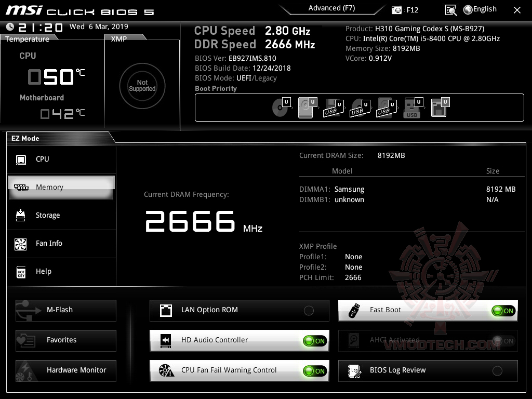Click the LAN Option ROM chip icon
Screen dimensions: 532x399
[x=166, y=311]
